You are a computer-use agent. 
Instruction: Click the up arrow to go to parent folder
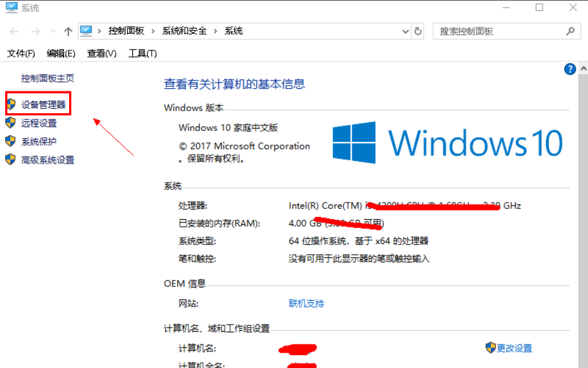[x=67, y=30]
